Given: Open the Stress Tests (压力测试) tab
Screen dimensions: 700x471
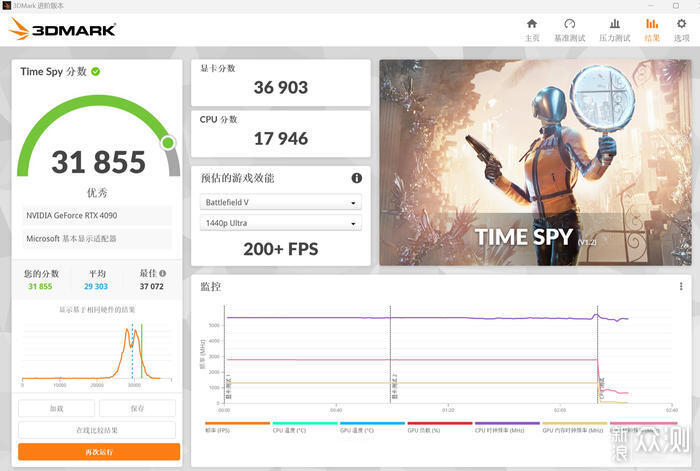Looking at the screenshot, I should [615, 30].
